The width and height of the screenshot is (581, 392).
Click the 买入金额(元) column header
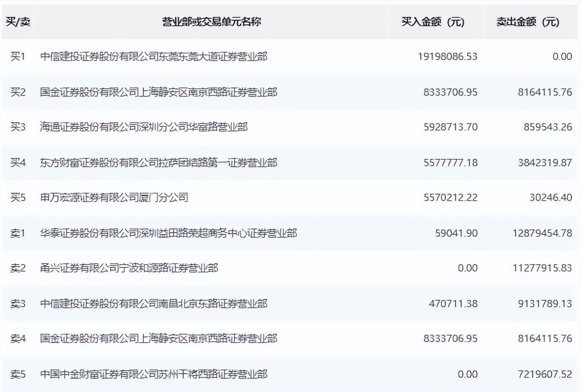click(433, 22)
